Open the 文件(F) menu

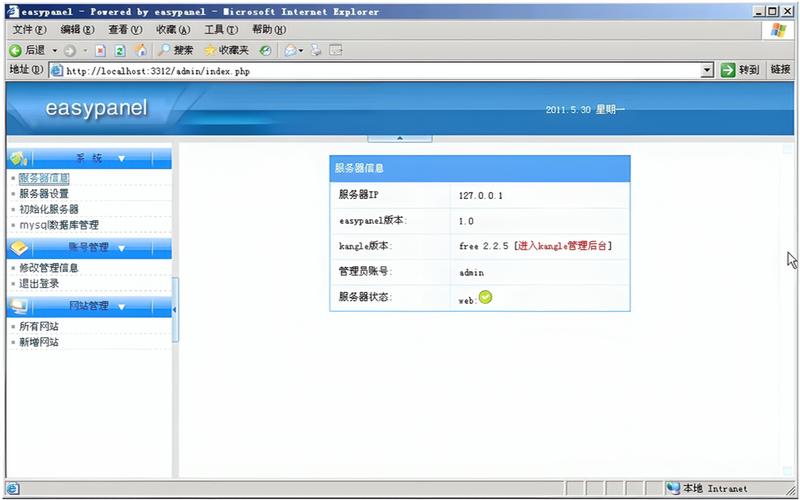coord(29,30)
